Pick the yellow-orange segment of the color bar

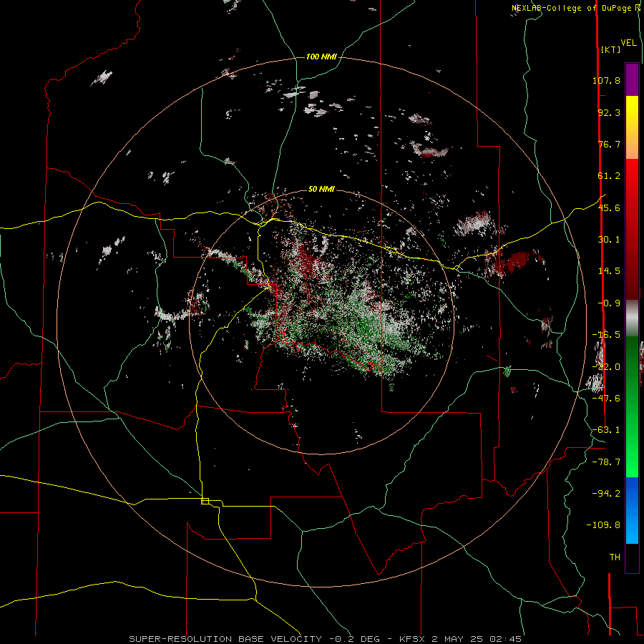click(x=632, y=127)
